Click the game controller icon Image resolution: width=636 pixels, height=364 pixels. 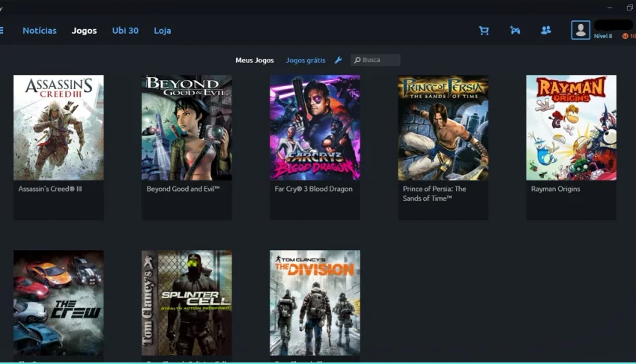tap(515, 31)
